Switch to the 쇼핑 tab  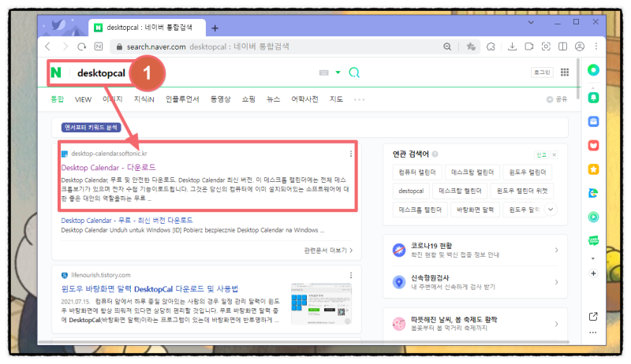tap(248, 99)
